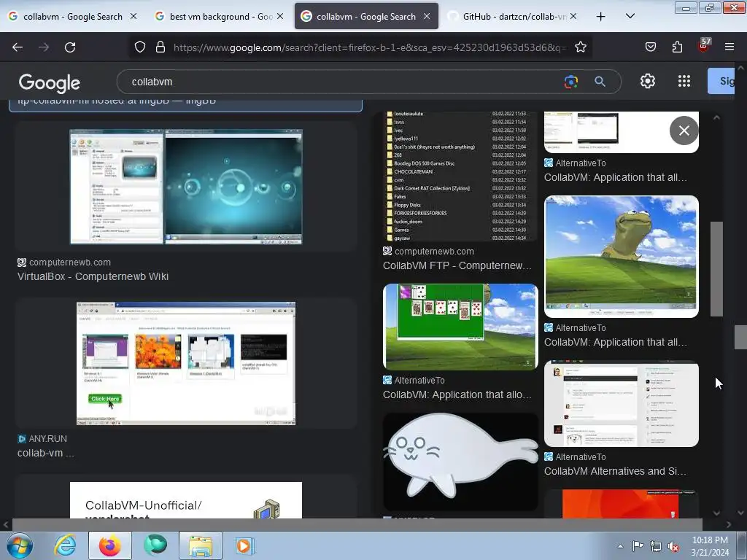This screenshot has height=560, width=747.
Task: Show hidden tray icons arrow
Action: [x=620, y=546]
